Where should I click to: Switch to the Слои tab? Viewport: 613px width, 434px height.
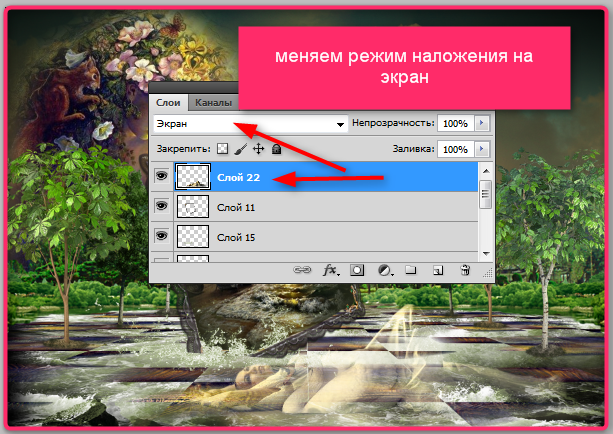[168, 103]
